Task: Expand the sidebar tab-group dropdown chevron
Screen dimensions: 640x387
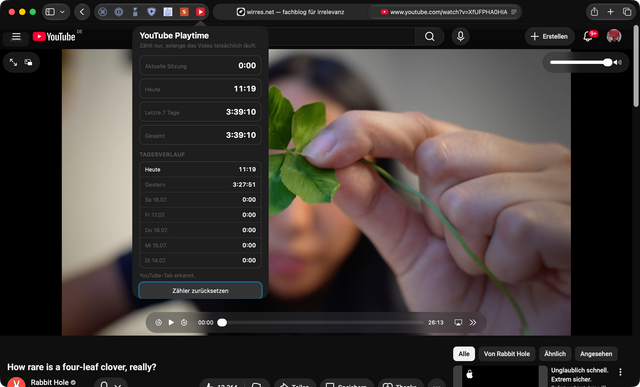Action: [62, 12]
